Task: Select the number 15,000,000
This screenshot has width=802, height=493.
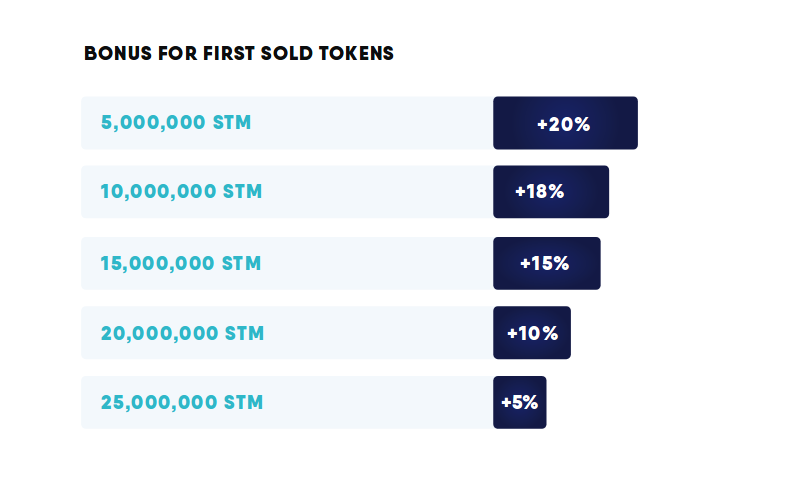Action: [x=158, y=264]
